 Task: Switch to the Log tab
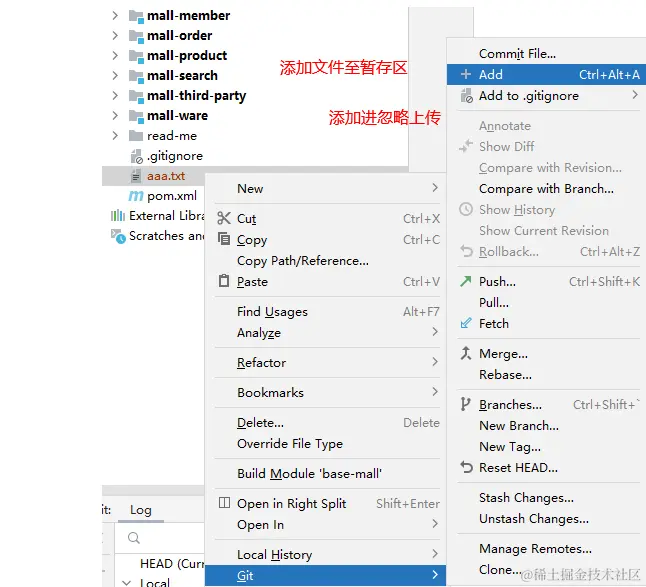point(140,510)
